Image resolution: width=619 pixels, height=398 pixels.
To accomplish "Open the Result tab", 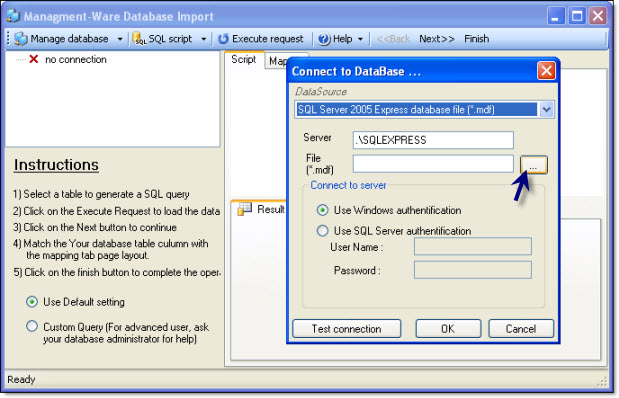I will click(261, 209).
